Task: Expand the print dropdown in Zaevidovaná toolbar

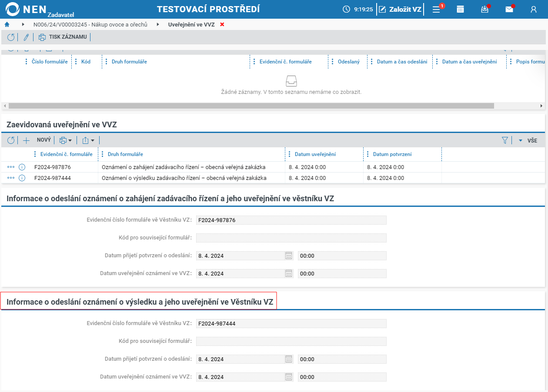Action: point(66,140)
